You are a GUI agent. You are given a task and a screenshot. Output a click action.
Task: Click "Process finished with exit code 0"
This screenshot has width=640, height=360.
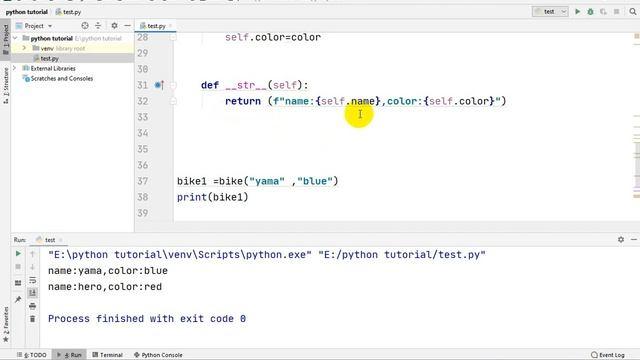(x=147, y=318)
